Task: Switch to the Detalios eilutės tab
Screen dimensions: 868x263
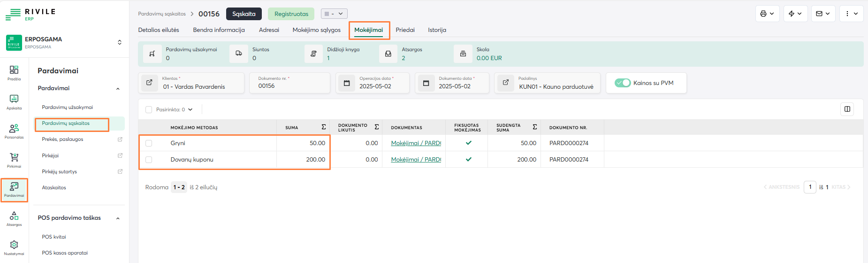Action: (159, 30)
